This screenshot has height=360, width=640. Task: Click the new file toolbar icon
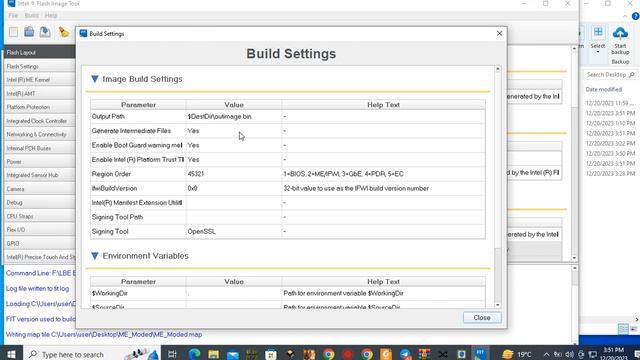pos(13,32)
